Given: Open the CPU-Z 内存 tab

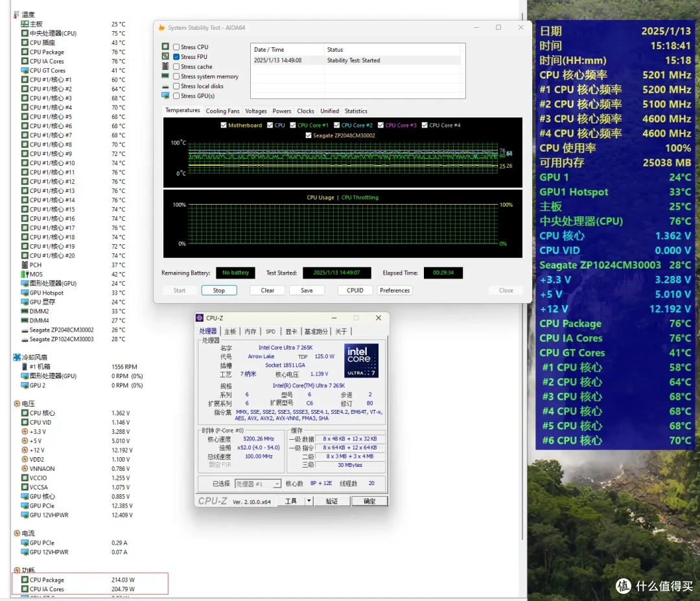Looking at the screenshot, I should pyautogui.click(x=250, y=332).
